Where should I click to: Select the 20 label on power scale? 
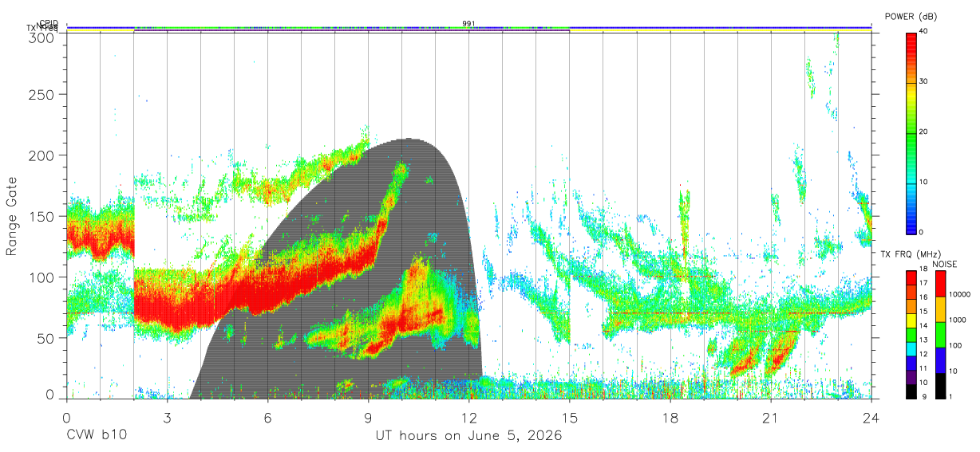click(x=924, y=132)
